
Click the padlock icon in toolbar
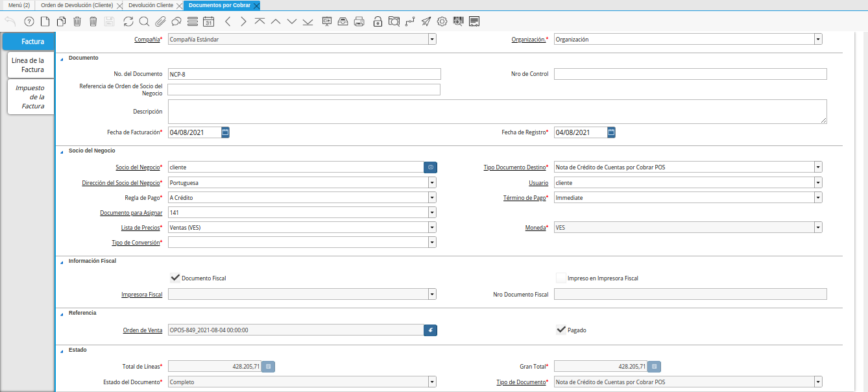pos(378,21)
